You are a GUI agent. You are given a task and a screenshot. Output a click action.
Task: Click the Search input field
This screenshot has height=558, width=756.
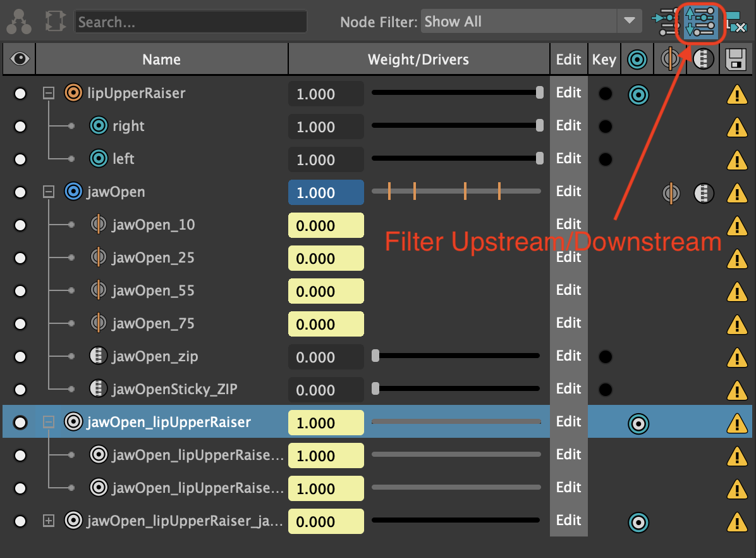pyautogui.click(x=190, y=22)
